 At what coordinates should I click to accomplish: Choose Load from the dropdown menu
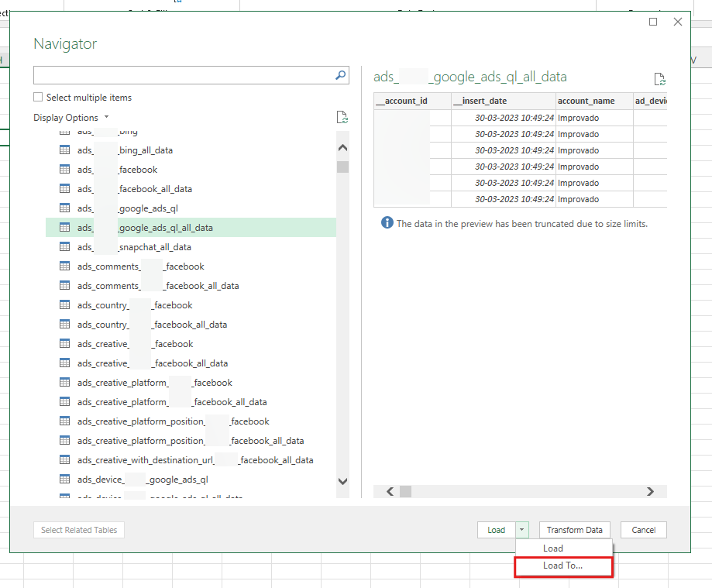click(553, 548)
